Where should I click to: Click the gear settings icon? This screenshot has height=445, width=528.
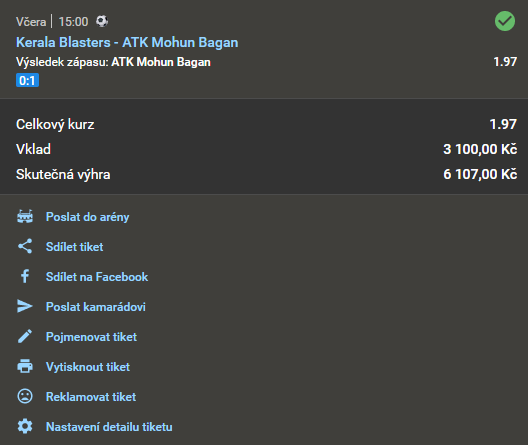pos(25,426)
